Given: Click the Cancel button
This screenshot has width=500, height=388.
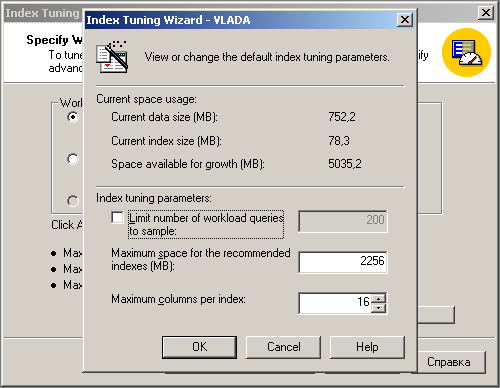Looking at the screenshot, I should coord(283,347).
